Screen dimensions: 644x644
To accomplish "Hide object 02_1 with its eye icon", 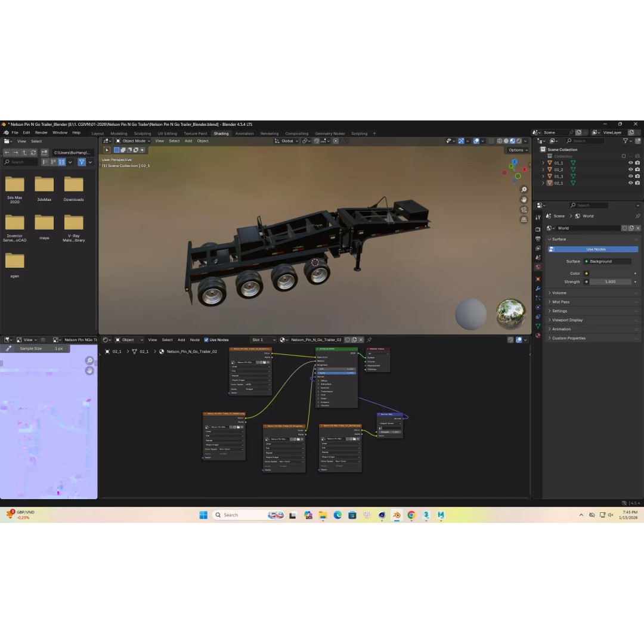I will [630, 183].
